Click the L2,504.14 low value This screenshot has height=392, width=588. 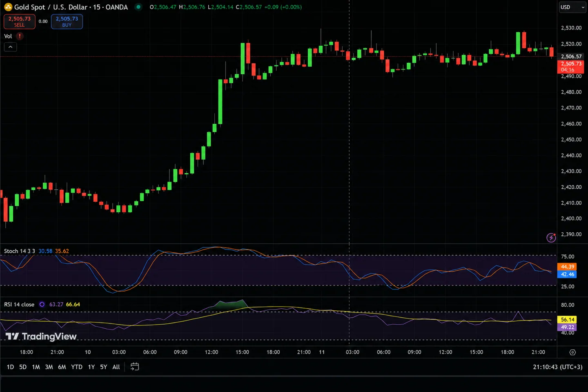click(220, 7)
